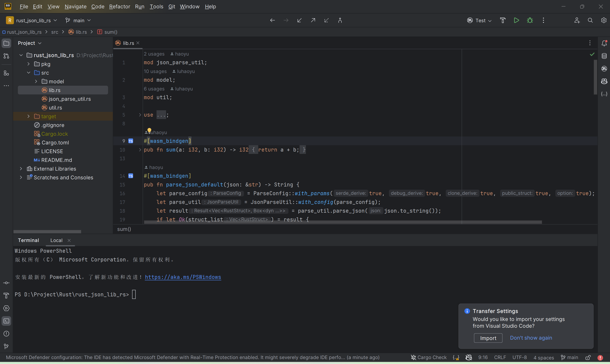This screenshot has height=364, width=610.
Task: Navigate back with the left arrow
Action: pos(272,20)
